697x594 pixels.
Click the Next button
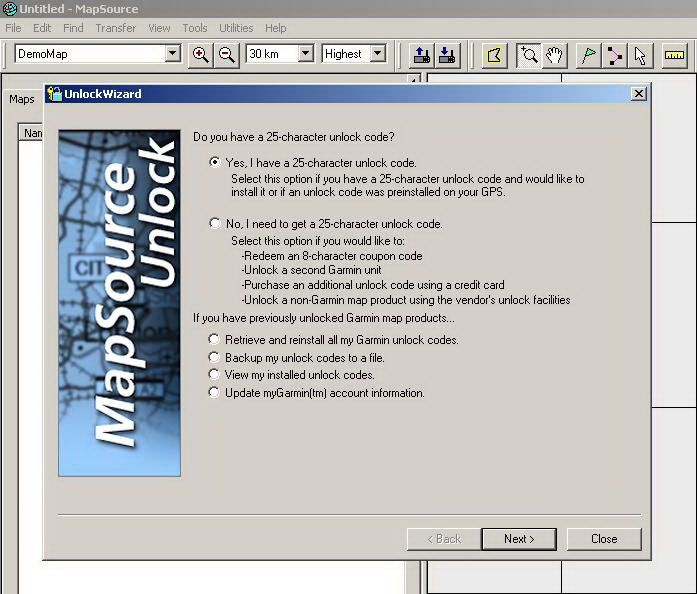click(519, 539)
